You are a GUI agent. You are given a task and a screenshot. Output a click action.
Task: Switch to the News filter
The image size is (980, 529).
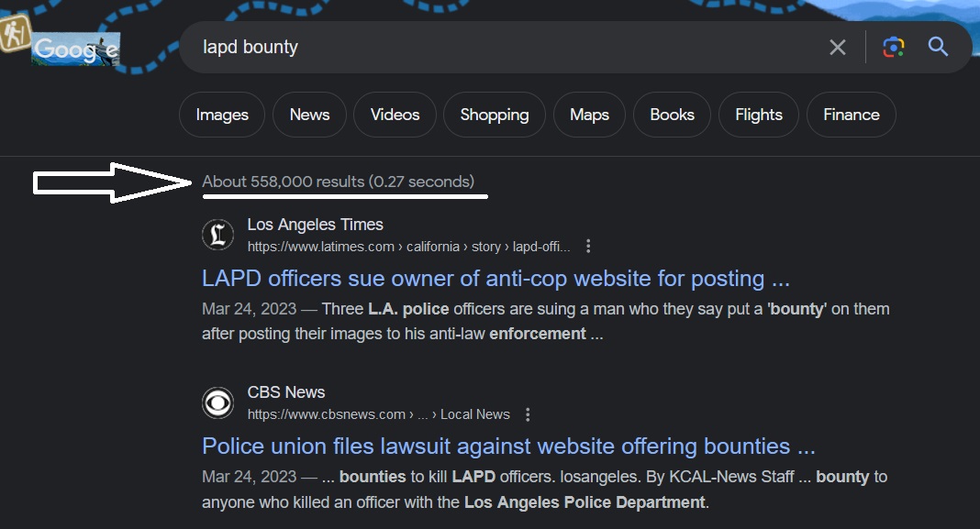click(309, 115)
